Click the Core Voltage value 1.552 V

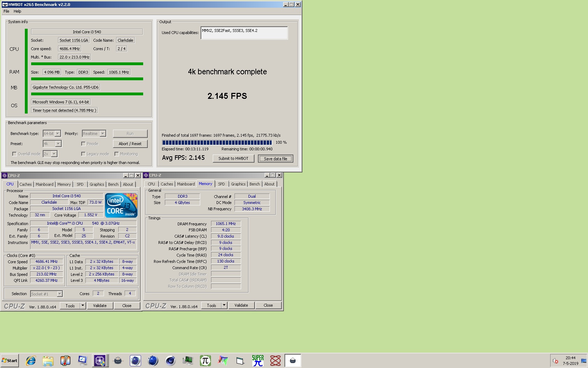point(91,215)
